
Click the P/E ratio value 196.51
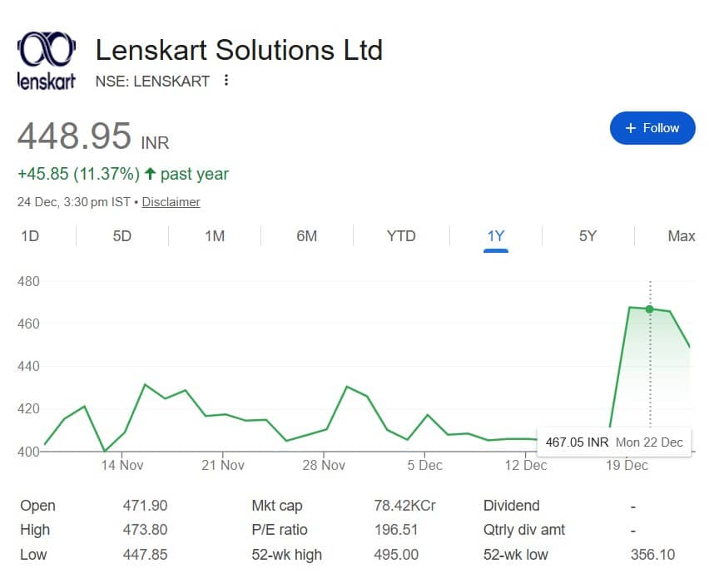tap(396, 530)
